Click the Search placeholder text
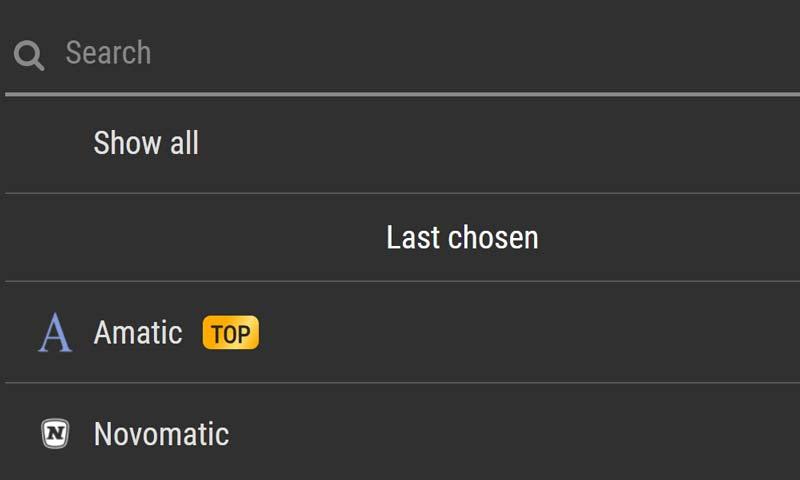800x480 pixels. [108, 53]
